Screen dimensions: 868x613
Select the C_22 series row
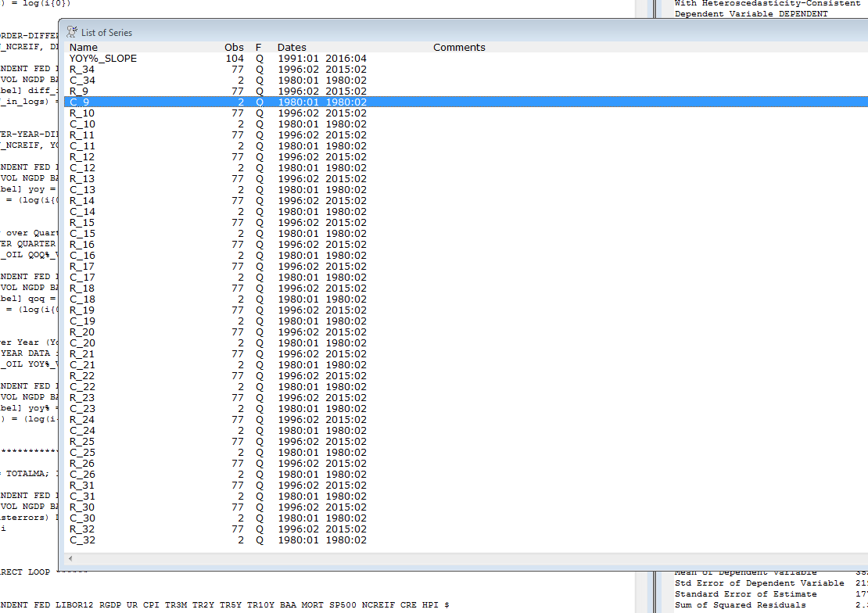click(82, 387)
